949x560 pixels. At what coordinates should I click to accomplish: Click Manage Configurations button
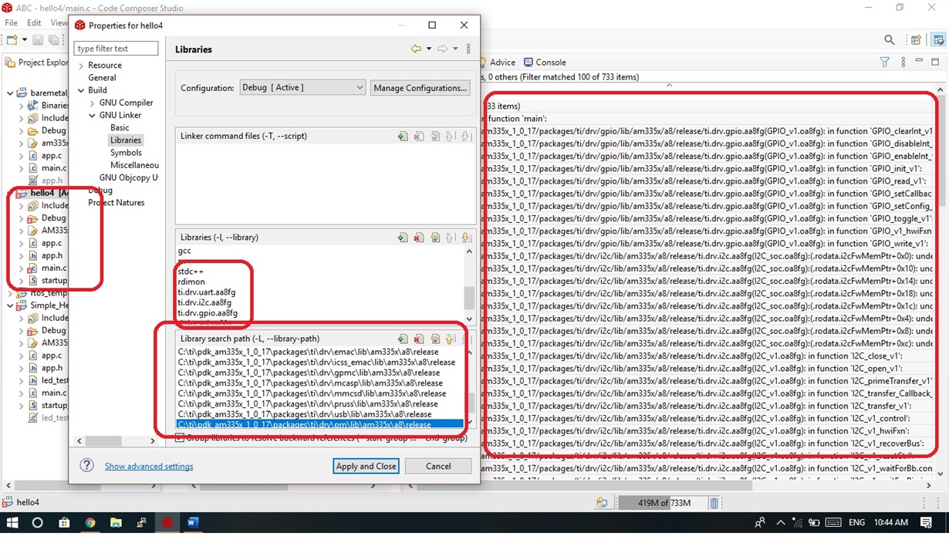pos(420,88)
